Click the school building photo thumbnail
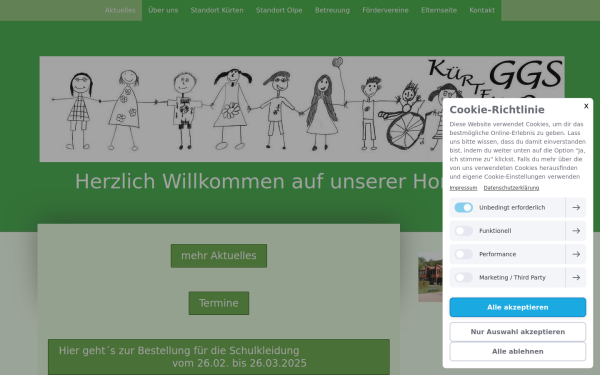This screenshot has width=600, height=375. pos(430,277)
